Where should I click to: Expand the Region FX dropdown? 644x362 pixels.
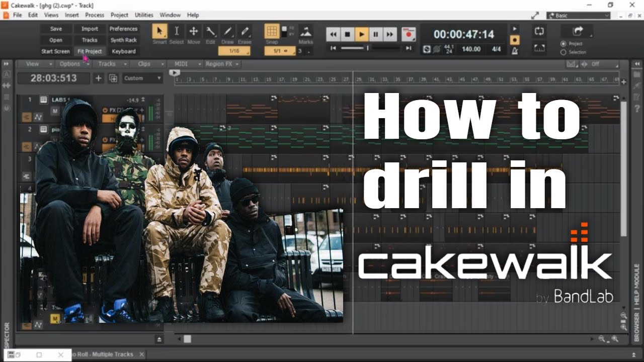tap(222, 64)
